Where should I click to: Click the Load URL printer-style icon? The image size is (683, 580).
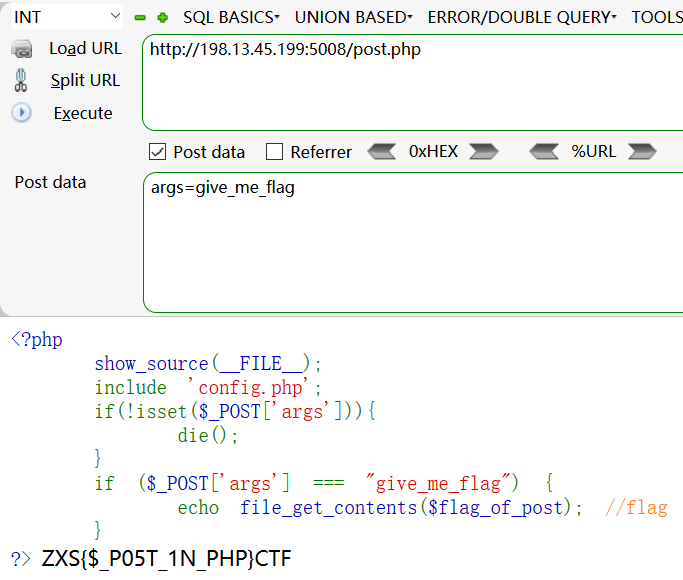[x=21, y=49]
